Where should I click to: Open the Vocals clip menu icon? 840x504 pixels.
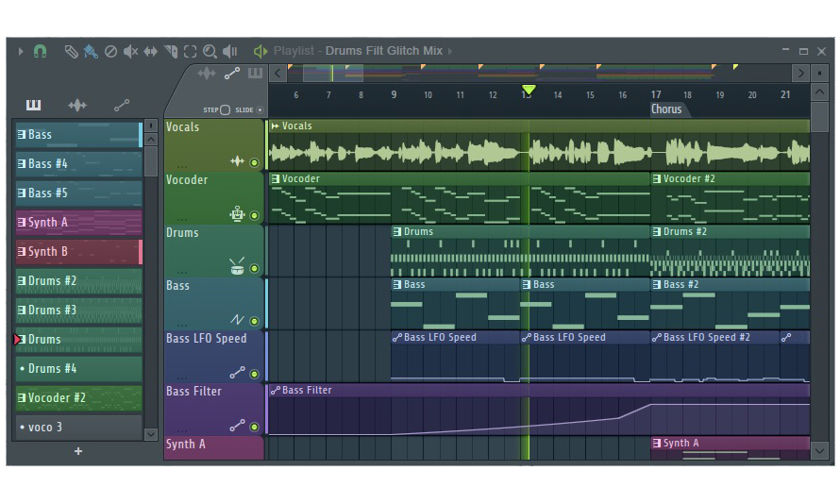point(276,126)
